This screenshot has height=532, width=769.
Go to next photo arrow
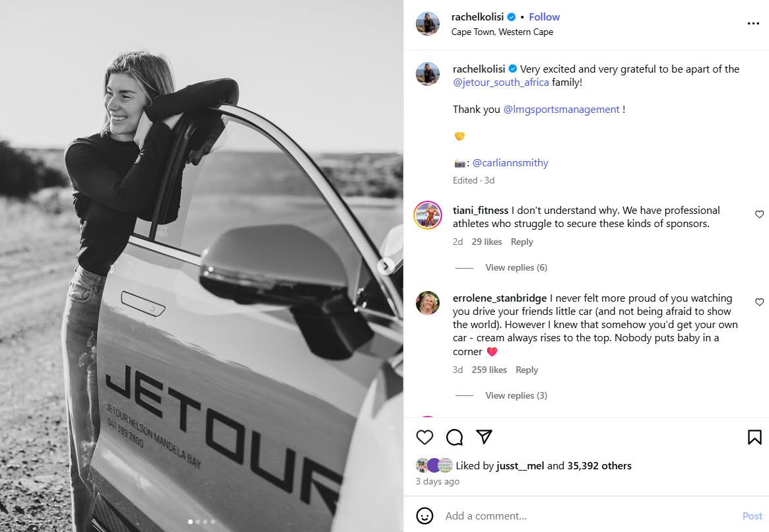386,266
